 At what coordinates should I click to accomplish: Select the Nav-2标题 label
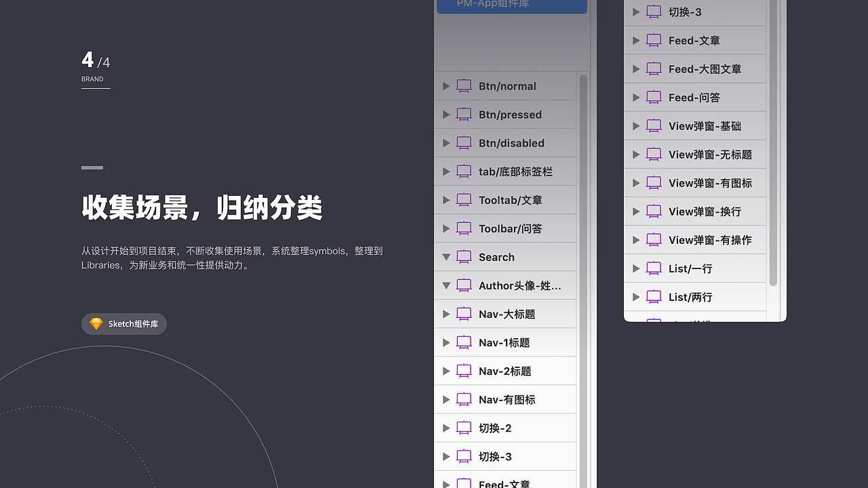point(505,371)
